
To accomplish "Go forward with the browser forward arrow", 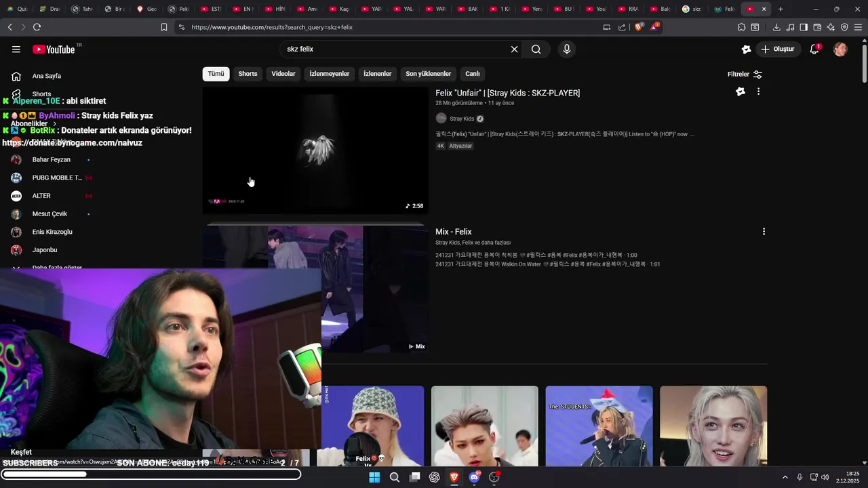I will pyautogui.click(x=23, y=27).
